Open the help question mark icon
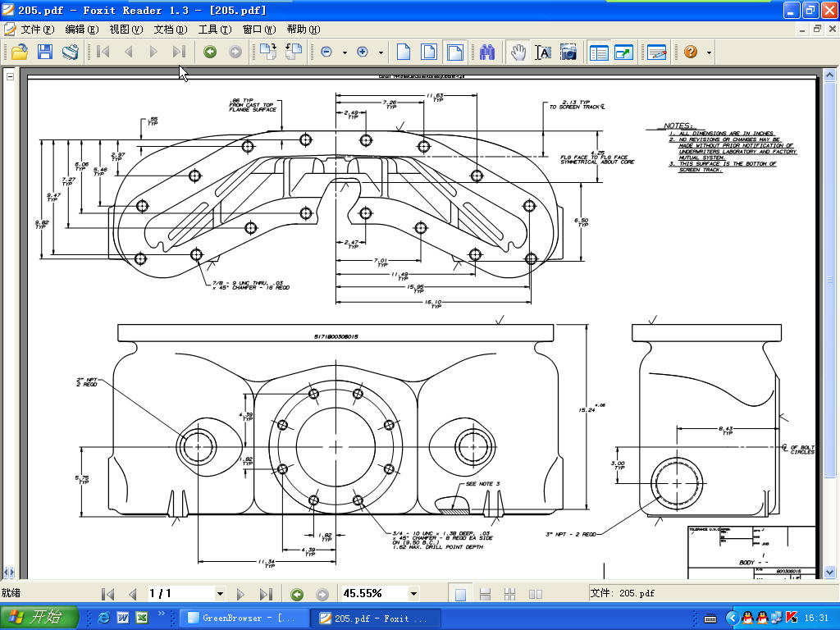Image resolution: width=840 pixels, height=630 pixels. 691,52
